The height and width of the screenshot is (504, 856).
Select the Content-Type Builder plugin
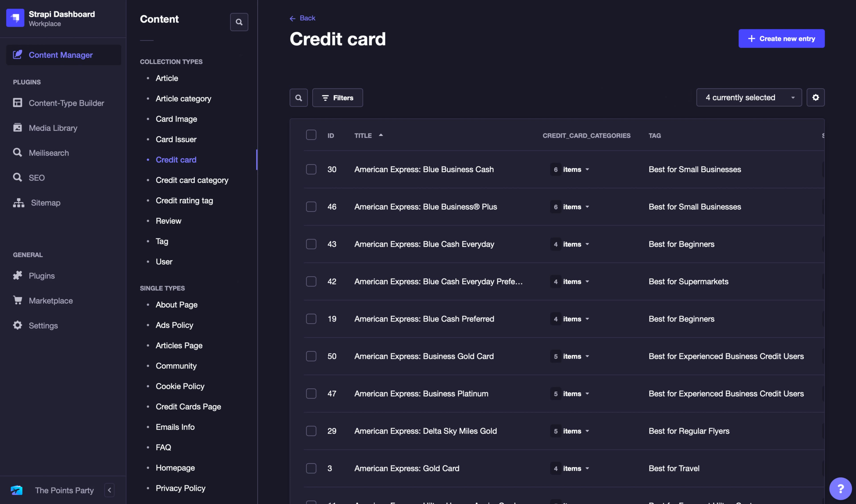67,103
